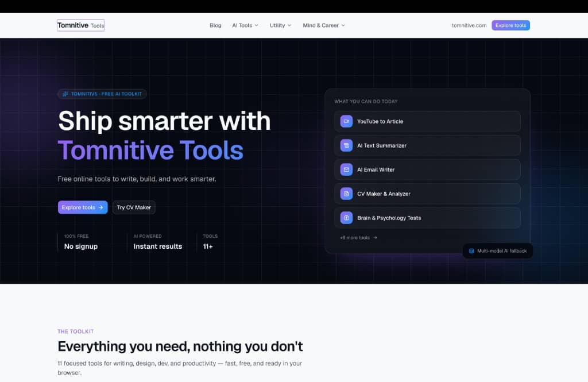Screen dimensions: 588x382
Task: Click the Instant results stat text
Action: tap(158, 246)
